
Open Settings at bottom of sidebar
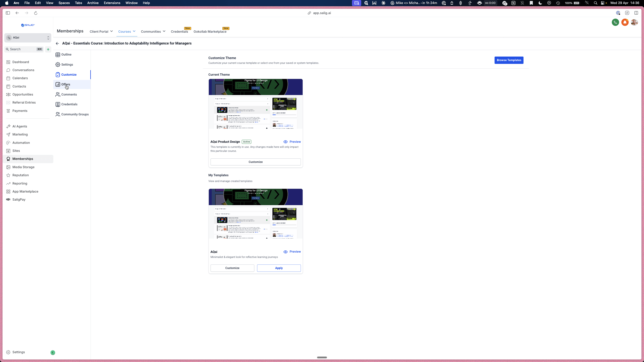[18, 352]
